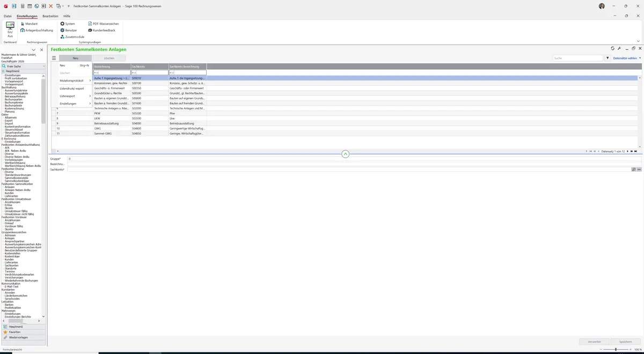
Task: Click the Speichern button
Action: pos(625,341)
